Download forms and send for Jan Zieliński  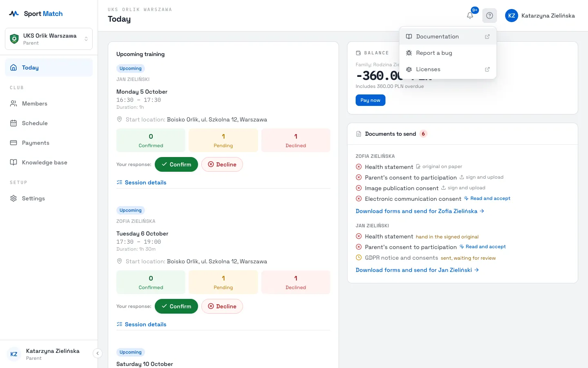pyautogui.click(x=417, y=270)
